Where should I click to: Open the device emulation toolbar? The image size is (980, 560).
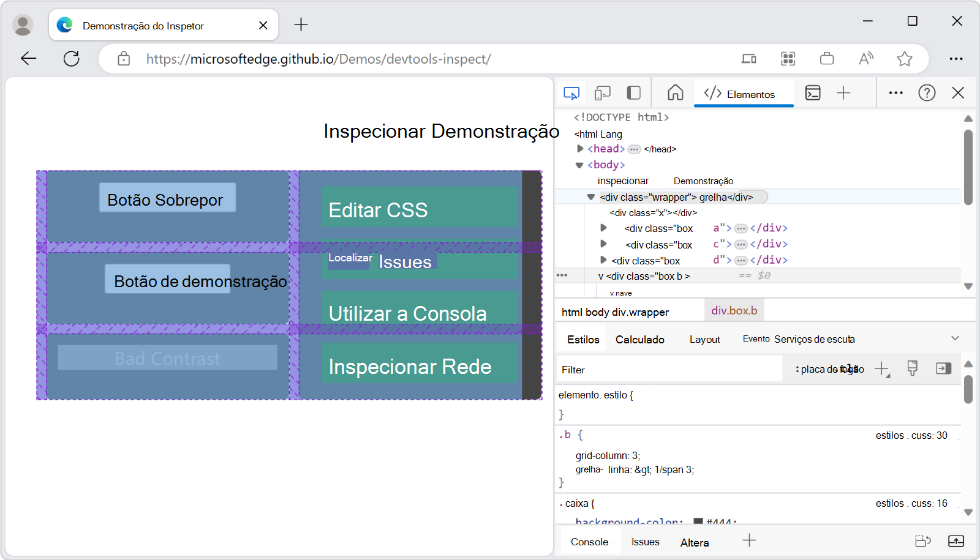point(603,92)
